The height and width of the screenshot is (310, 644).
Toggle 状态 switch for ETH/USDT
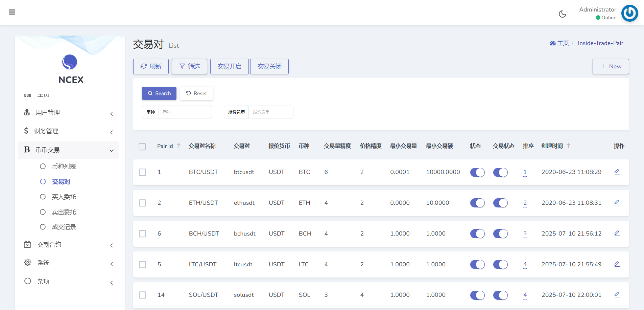(x=477, y=203)
